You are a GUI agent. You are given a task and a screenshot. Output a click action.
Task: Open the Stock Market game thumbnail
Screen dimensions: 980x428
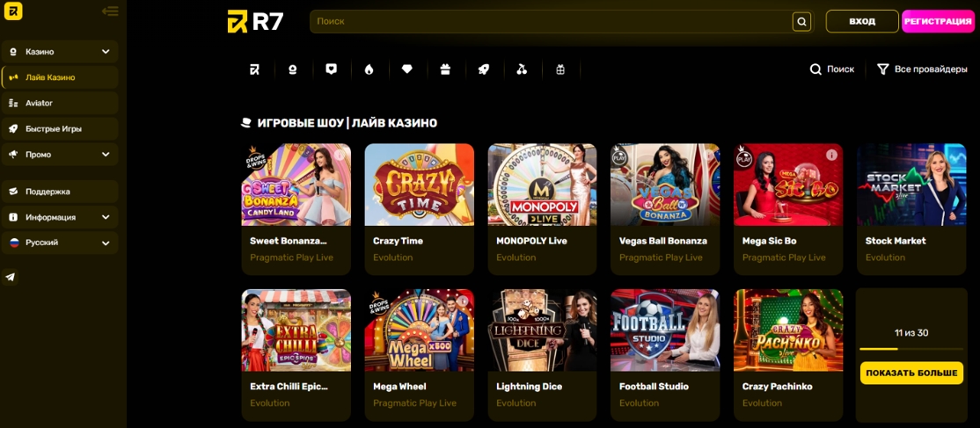tap(911, 185)
